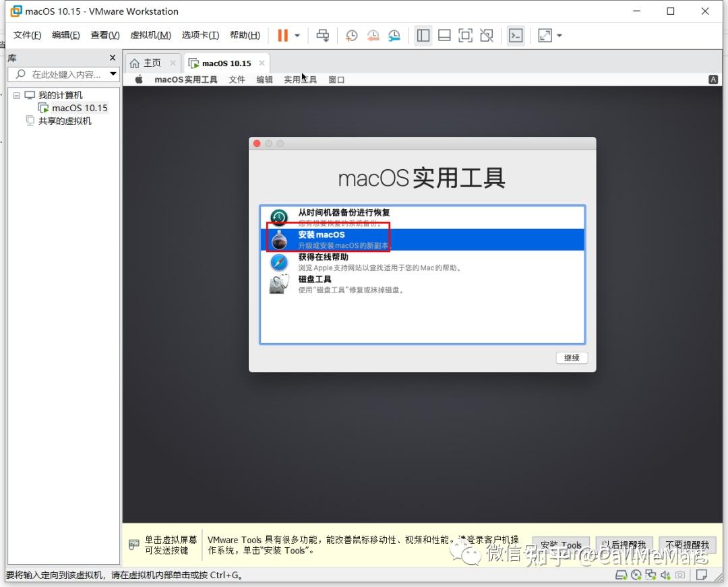
Task: Open the console view icon
Action: pyautogui.click(x=516, y=35)
